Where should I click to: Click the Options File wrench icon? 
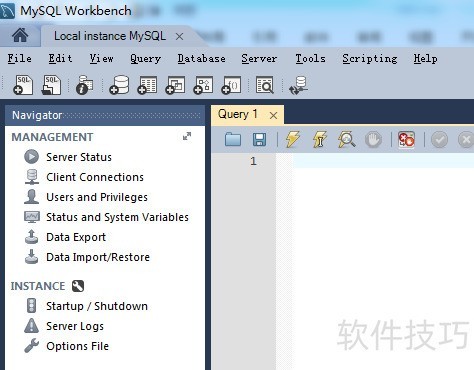tap(32, 346)
